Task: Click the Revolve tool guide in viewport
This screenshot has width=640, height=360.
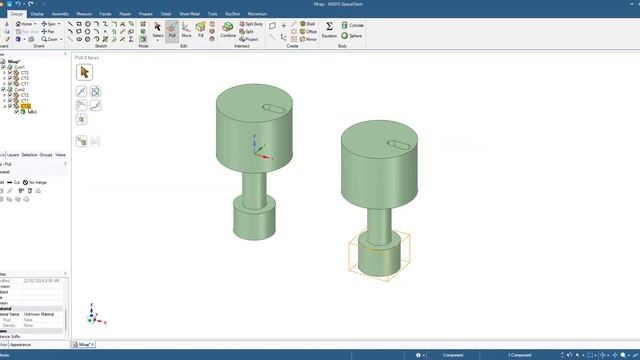Action: (95, 91)
